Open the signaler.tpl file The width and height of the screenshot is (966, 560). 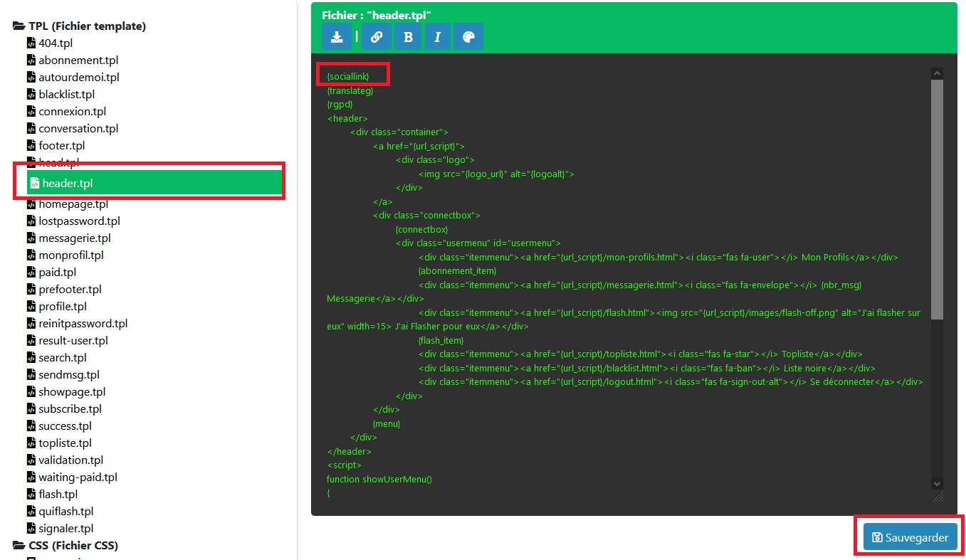coord(66,529)
